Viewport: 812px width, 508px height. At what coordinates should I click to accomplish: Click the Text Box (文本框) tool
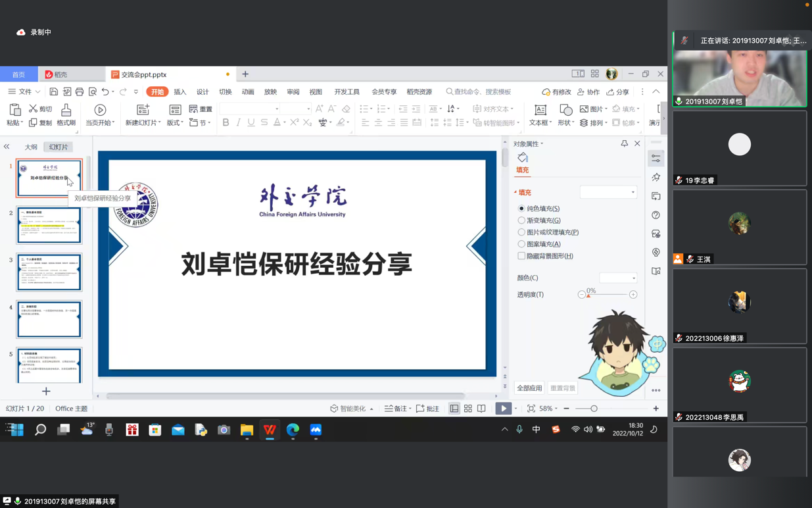point(540,111)
